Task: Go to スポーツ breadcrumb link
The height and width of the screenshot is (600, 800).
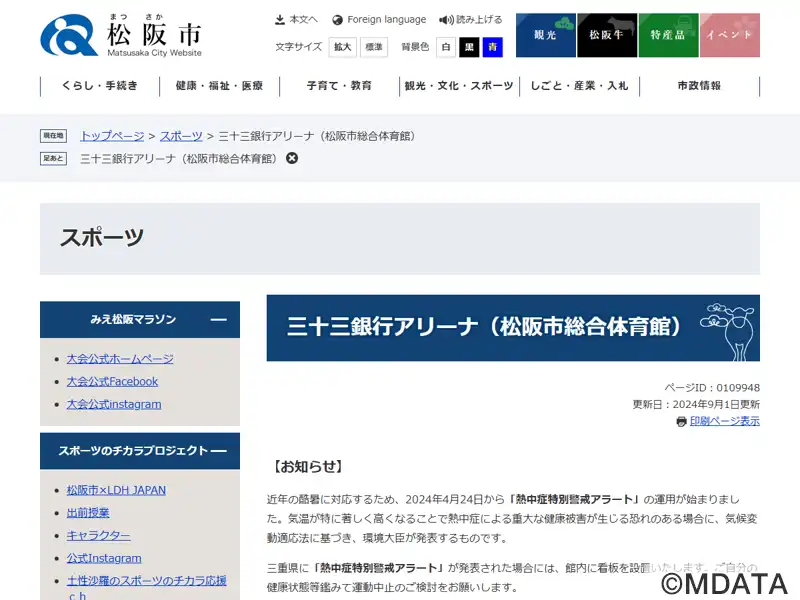Action: pyautogui.click(x=181, y=136)
